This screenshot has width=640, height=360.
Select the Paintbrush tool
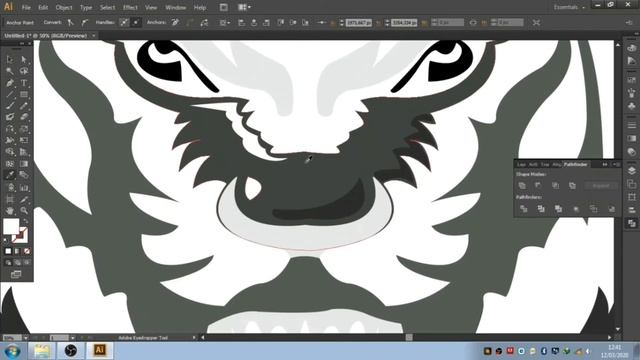(x=10, y=106)
